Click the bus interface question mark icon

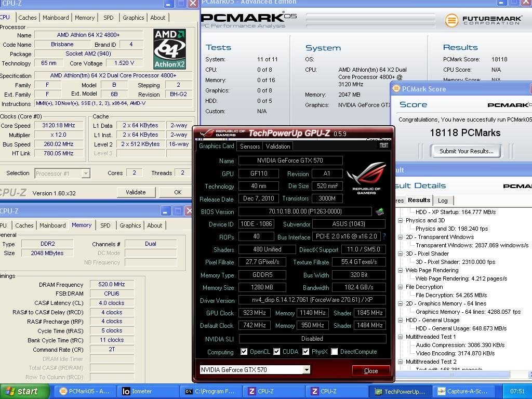384,236
